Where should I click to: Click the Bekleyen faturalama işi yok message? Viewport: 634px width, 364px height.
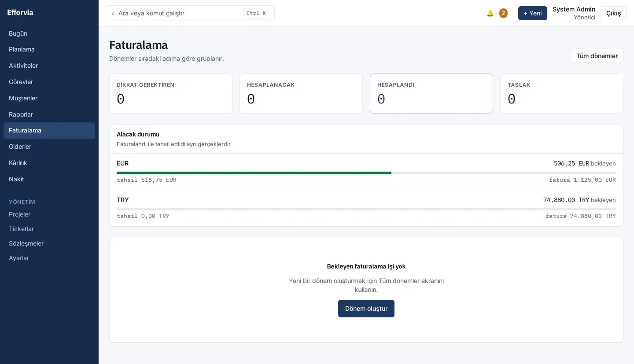(366, 266)
